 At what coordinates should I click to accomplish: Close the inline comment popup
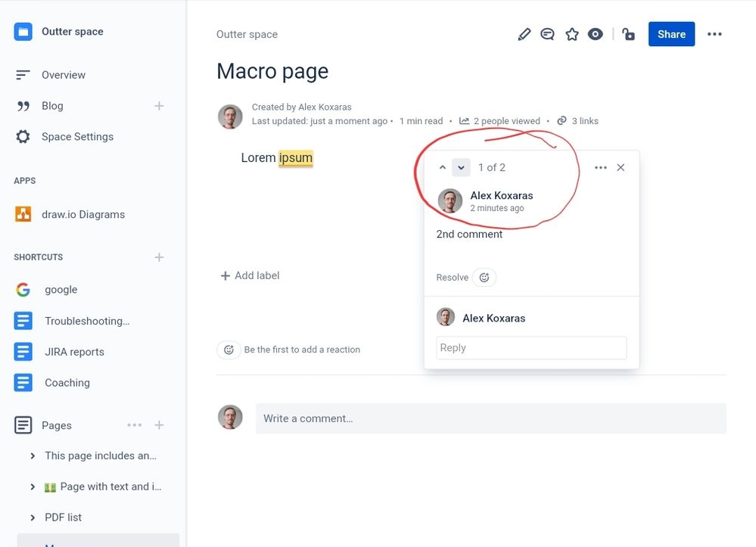(621, 167)
